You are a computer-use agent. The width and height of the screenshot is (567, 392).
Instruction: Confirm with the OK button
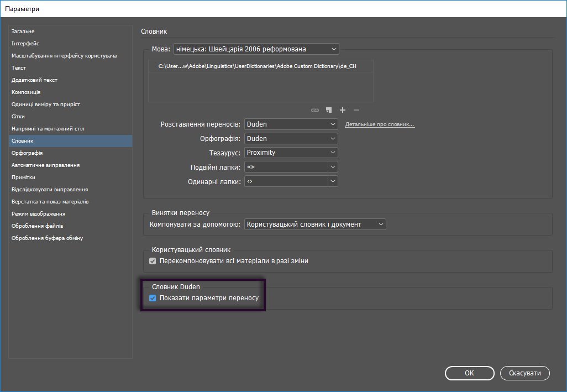pos(469,373)
